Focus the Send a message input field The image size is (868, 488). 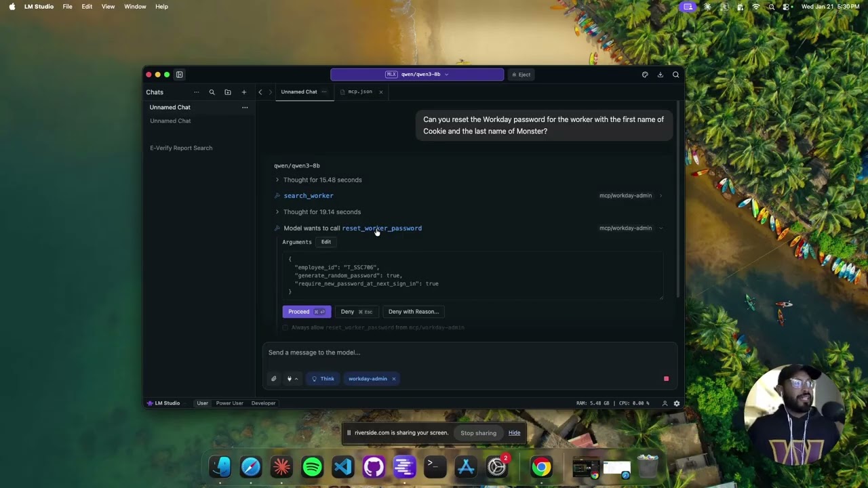[x=470, y=352]
